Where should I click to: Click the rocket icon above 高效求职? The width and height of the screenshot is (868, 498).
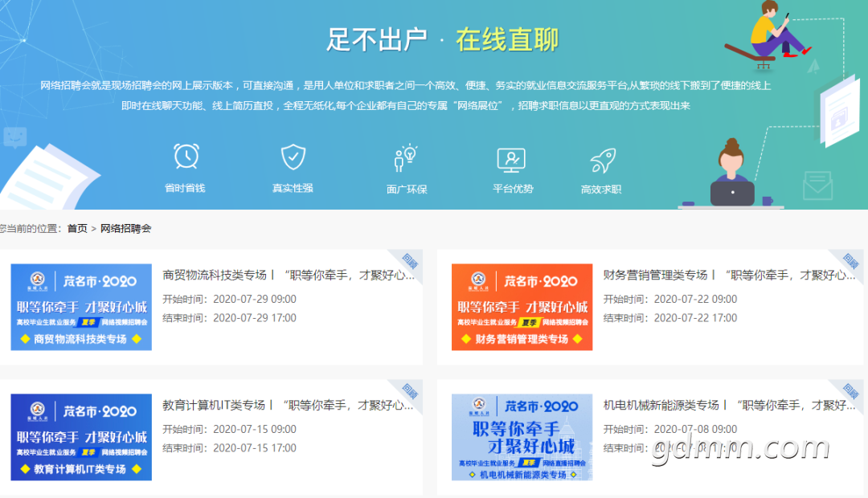tap(603, 161)
